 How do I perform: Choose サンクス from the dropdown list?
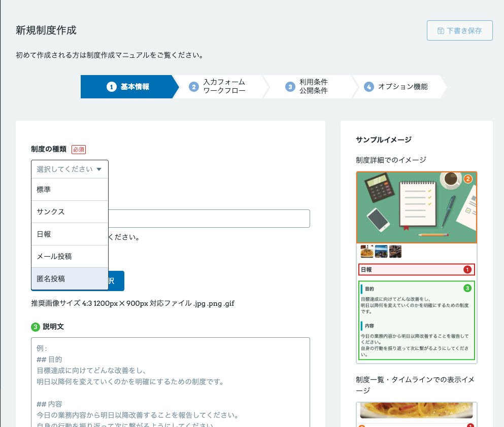point(70,212)
